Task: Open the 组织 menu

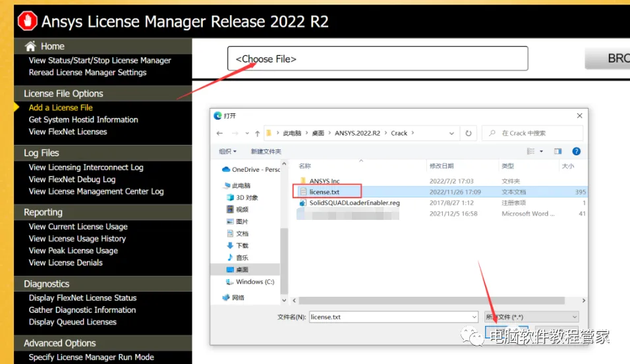Action: [x=227, y=151]
